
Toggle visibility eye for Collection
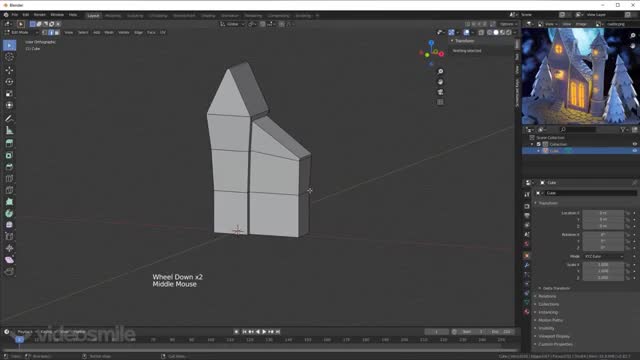(x=634, y=144)
